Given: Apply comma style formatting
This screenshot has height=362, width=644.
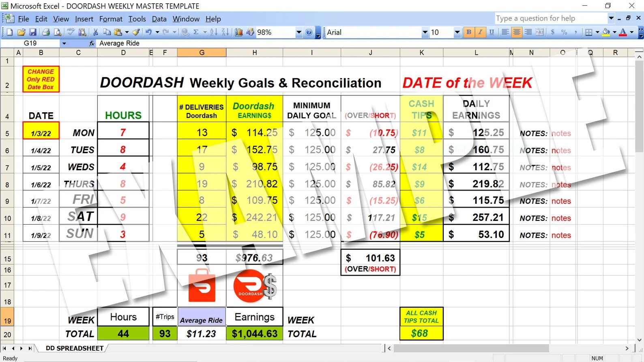Looking at the screenshot, I should pyautogui.click(x=575, y=32).
